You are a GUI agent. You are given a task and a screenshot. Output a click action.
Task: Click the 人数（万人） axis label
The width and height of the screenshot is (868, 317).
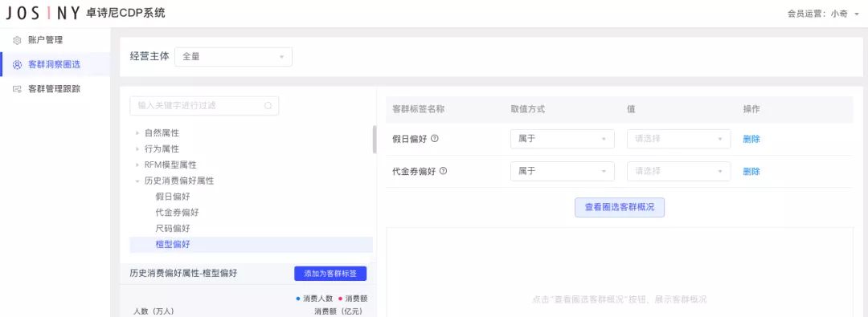[154, 311]
